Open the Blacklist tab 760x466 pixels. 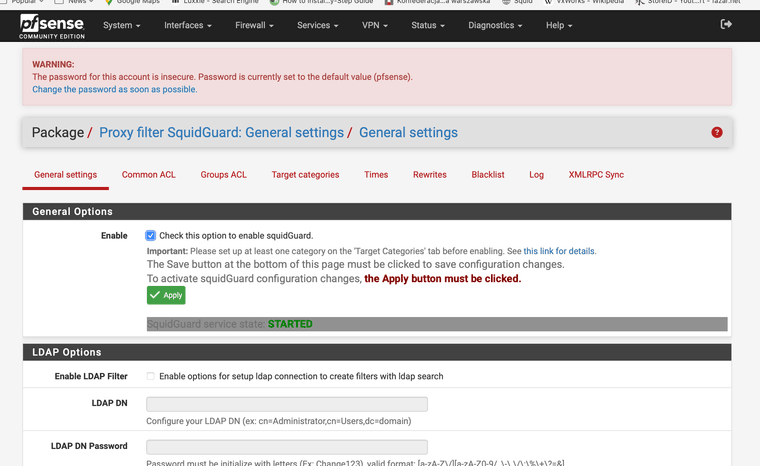click(488, 175)
